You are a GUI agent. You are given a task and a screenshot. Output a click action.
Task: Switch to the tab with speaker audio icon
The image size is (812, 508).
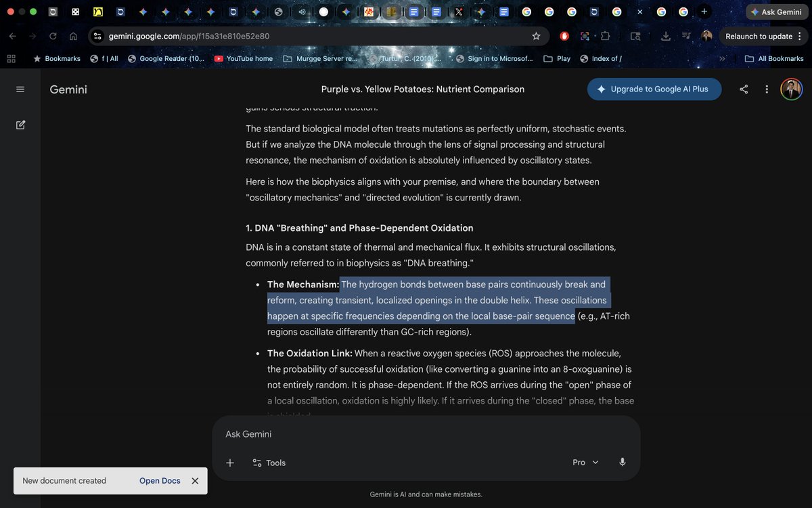301,12
